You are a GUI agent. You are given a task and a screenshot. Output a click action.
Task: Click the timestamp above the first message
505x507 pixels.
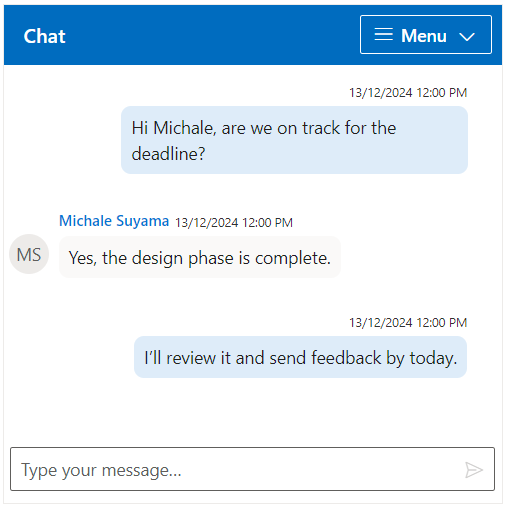408,93
